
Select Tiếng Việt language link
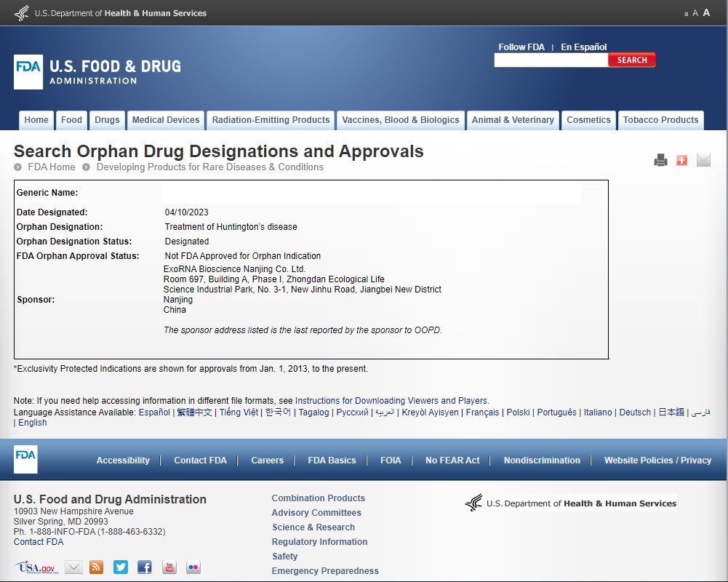[239, 412]
